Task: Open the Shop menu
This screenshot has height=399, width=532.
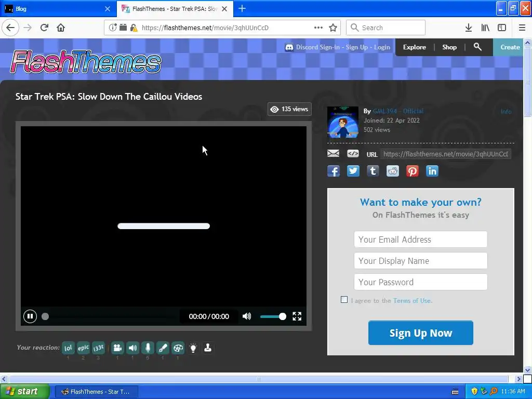Action: click(x=449, y=47)
